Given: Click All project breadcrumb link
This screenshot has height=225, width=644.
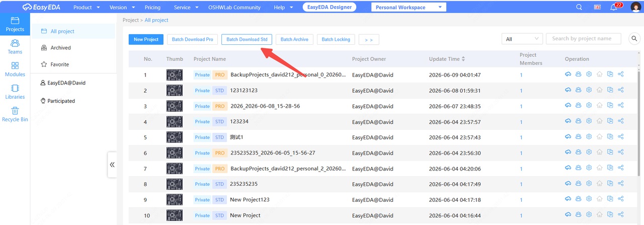Looking at the screenshot, I should point(156,20).
